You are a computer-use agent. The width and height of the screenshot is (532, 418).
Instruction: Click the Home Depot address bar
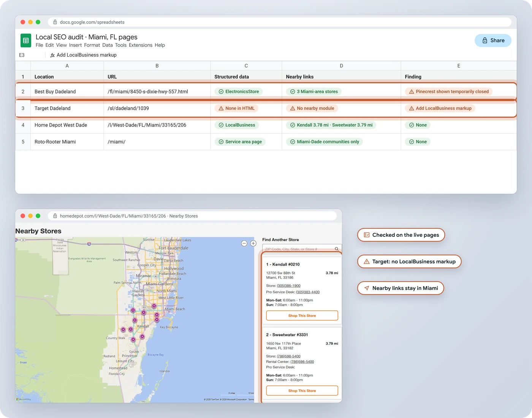click(x=192, y=216)
